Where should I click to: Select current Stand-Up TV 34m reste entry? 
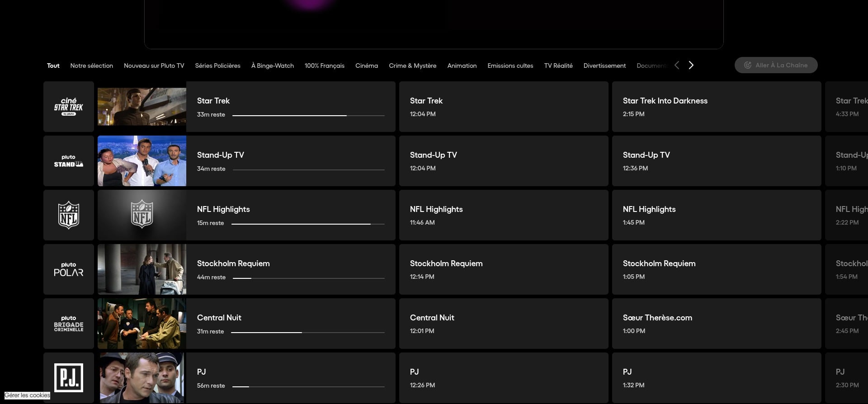291,161
